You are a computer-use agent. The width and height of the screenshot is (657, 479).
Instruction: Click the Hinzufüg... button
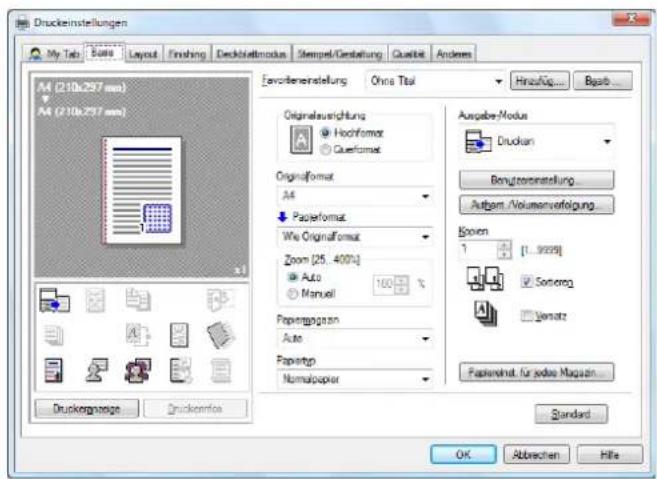540,81
